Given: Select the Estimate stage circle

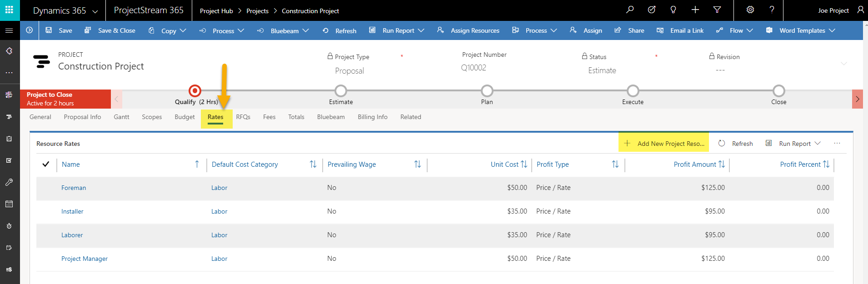Looking at the screenshot, I should click(x=341, y=91).
